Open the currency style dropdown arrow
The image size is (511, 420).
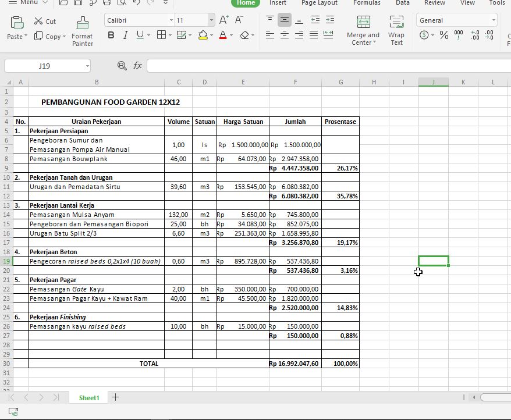tap(432, 35)
